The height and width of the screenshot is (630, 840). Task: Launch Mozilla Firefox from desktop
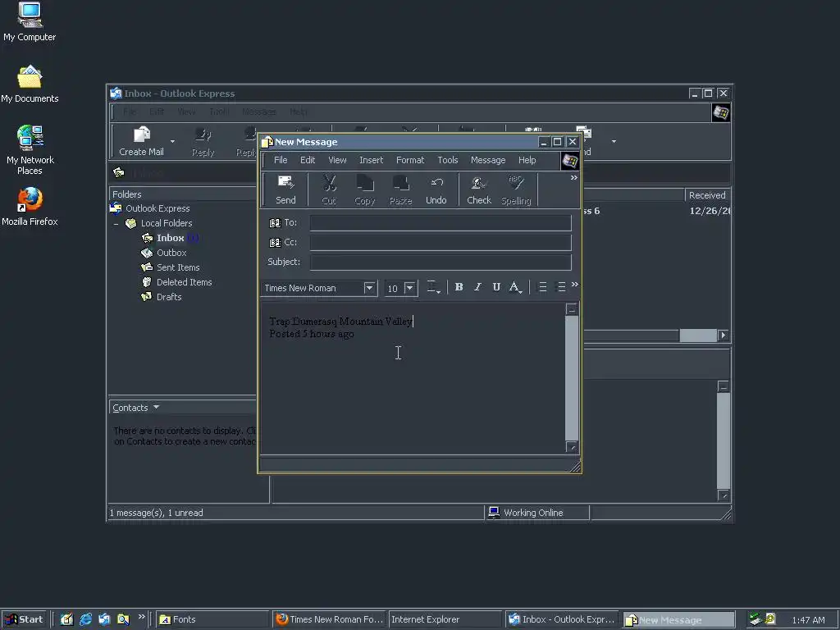[x=30, y=207]
